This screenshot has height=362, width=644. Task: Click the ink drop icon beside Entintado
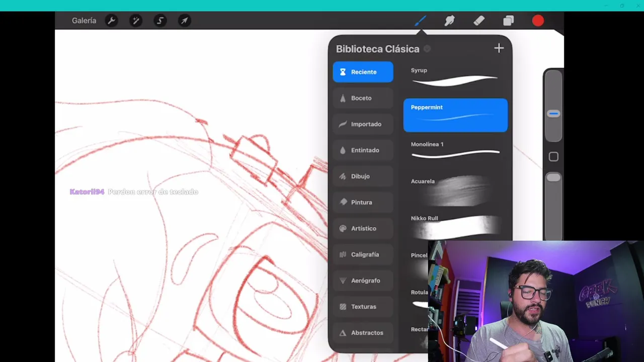click(343, 150)
